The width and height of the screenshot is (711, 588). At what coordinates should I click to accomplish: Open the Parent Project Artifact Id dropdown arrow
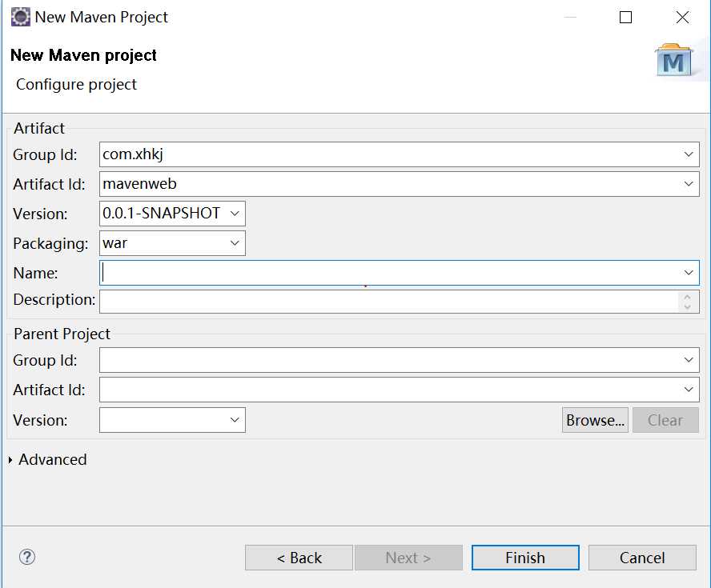(689, 390)
